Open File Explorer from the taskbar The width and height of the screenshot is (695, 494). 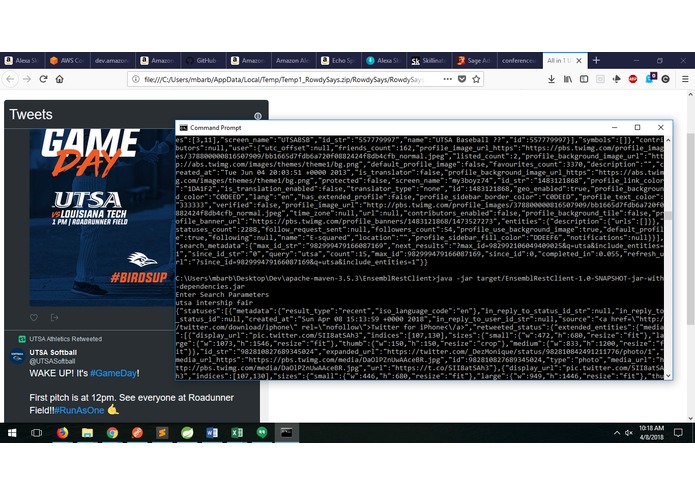pyautogui.click(x=87, y=432)
